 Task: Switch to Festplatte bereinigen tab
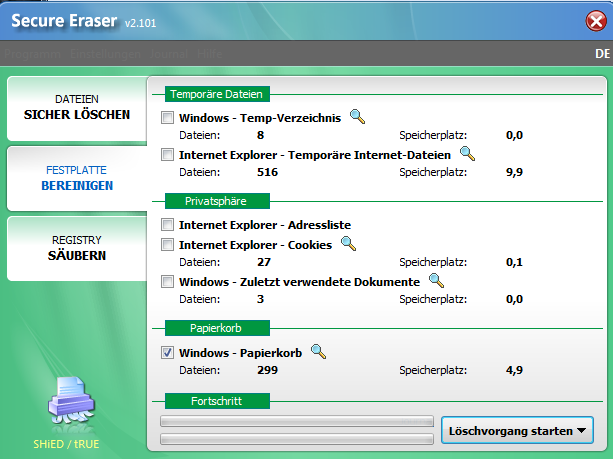77,179
